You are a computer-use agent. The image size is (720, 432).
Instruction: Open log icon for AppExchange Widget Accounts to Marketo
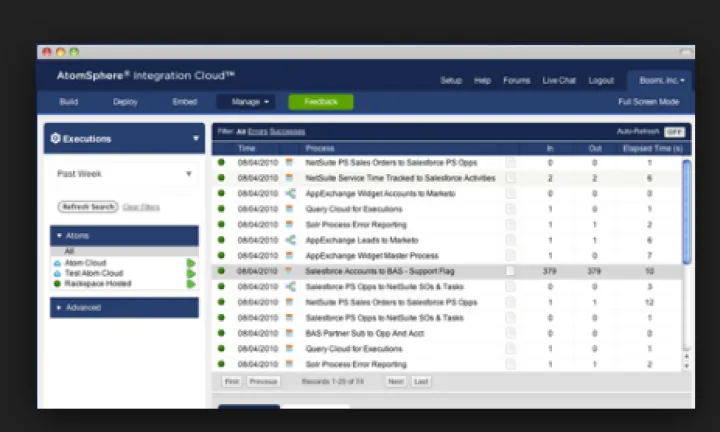tap(510, 194)
